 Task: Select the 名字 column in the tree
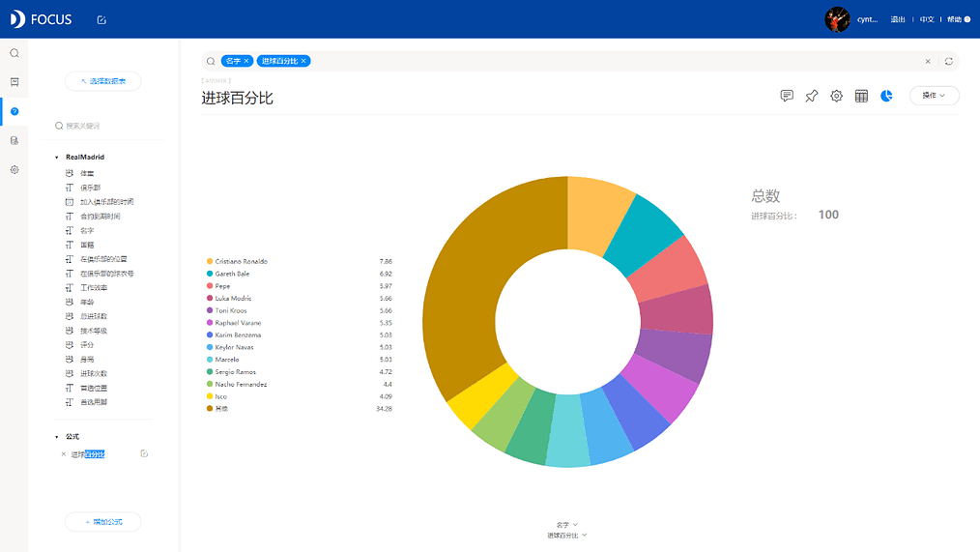coord(87,231)
